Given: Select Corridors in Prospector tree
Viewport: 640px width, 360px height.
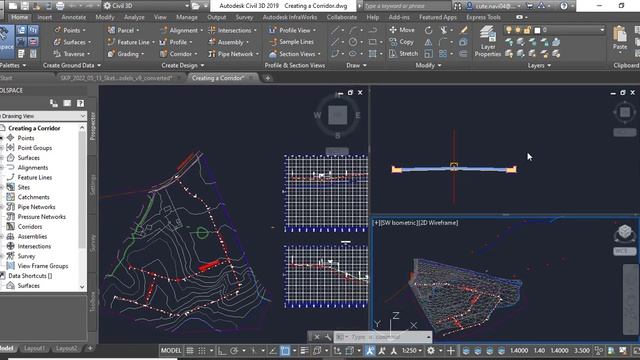Looking at the screenshot, I should coord(30,227).
